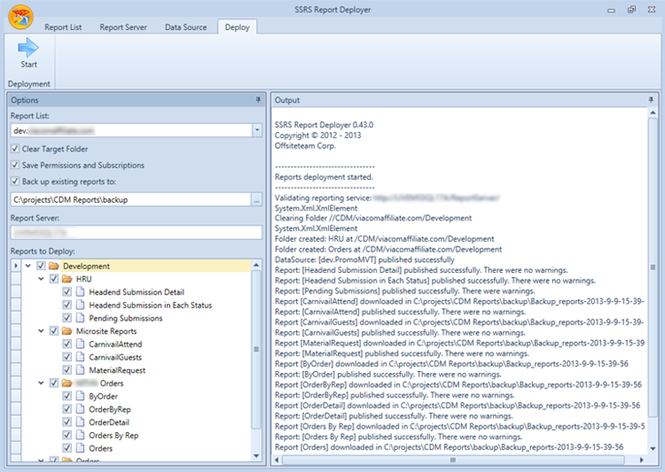Click the MaterialRequest document icon
This screenshot has width=665, height=472.
click(x=80, y=370)
